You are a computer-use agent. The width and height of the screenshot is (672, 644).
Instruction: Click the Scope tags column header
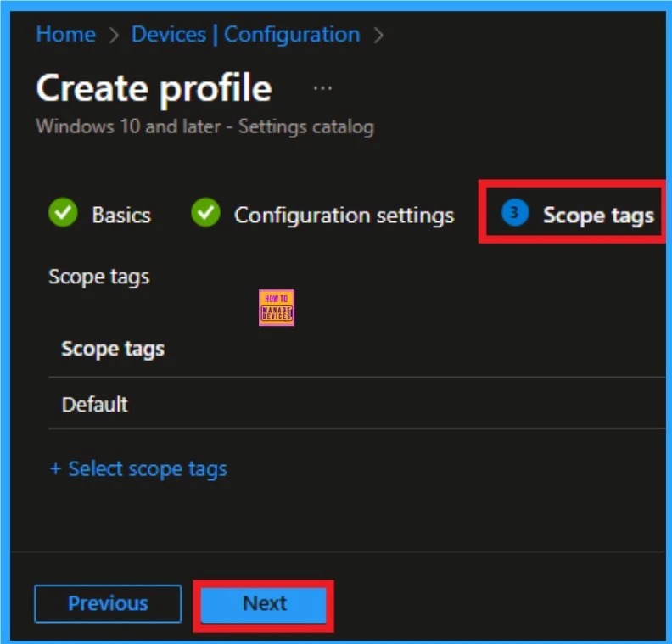click(x=113, y=349)
